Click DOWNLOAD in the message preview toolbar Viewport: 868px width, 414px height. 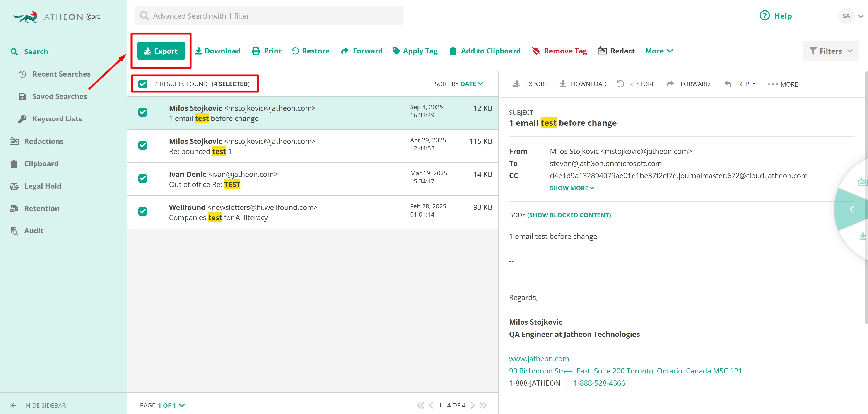(x=583, y=84)
